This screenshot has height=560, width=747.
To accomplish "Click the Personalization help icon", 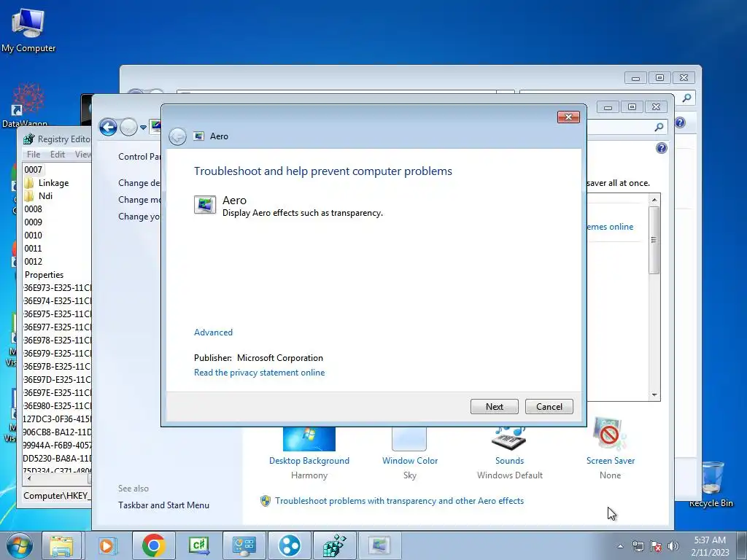I will pyautogui.click(x=661, y=148).
